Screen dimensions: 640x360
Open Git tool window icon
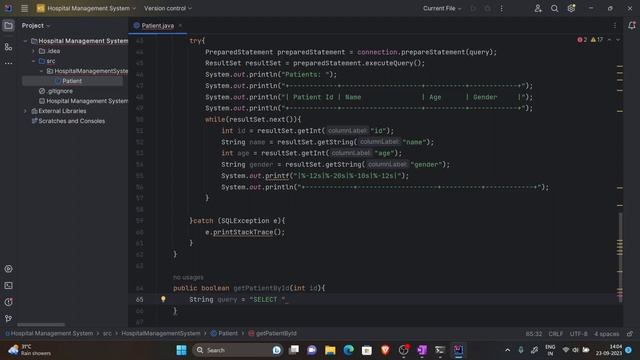pos(8,318)
